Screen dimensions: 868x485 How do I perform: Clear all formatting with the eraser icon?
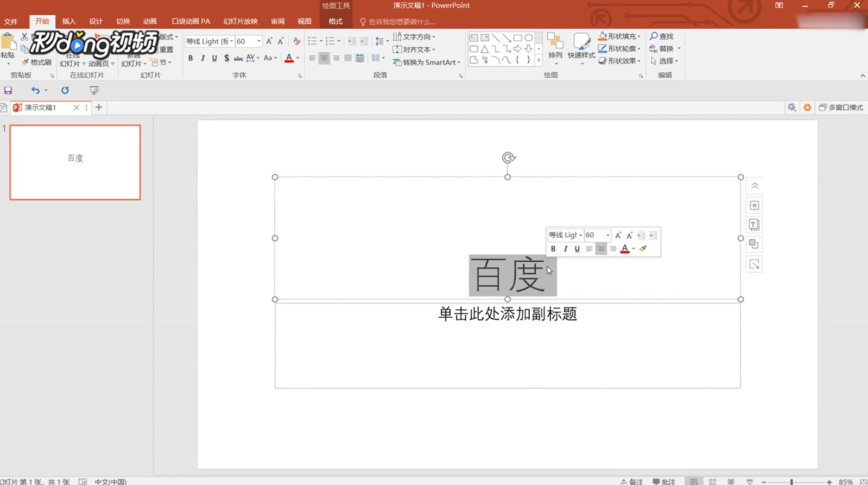pyautogui.click(x=296, y=41)
